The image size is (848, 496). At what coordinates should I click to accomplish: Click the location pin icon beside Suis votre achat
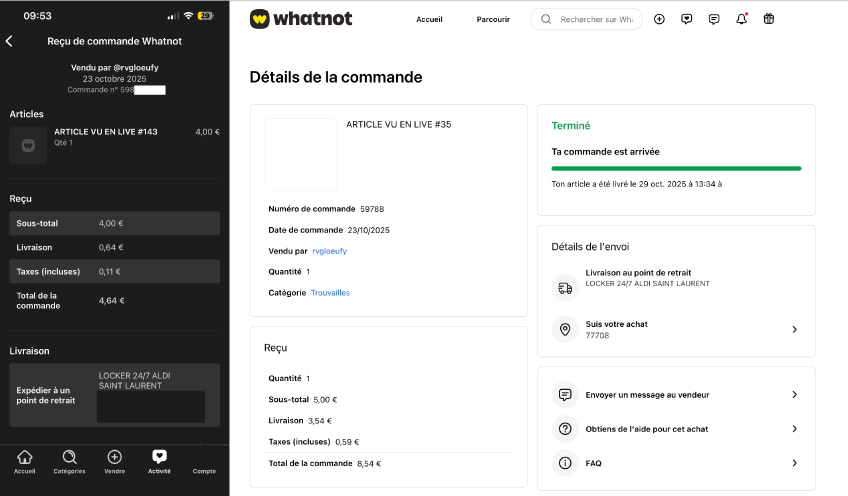pyautogui.click(x=565, y=329)
